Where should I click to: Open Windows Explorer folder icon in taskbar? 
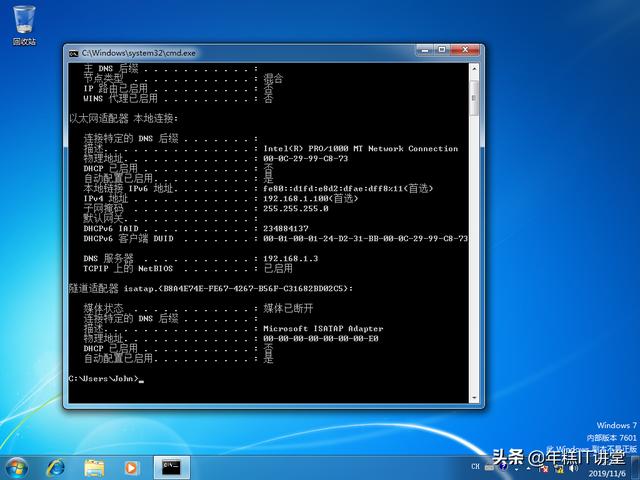point(94,468)
